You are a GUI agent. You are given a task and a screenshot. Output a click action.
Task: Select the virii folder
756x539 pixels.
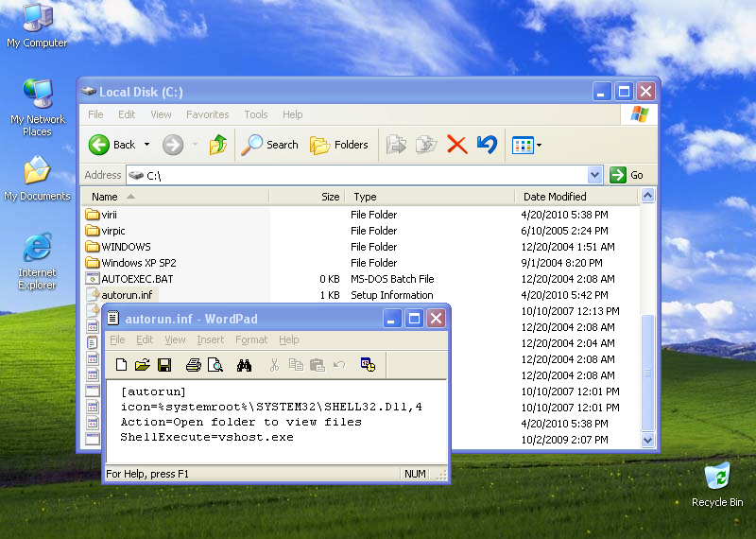tap(101, 215)
